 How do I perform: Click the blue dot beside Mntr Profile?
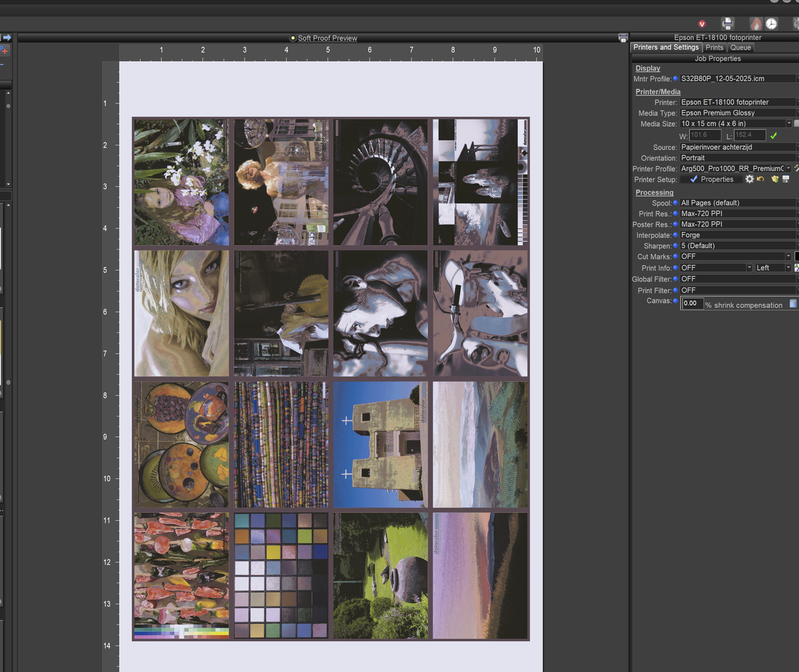click(675, 79)
